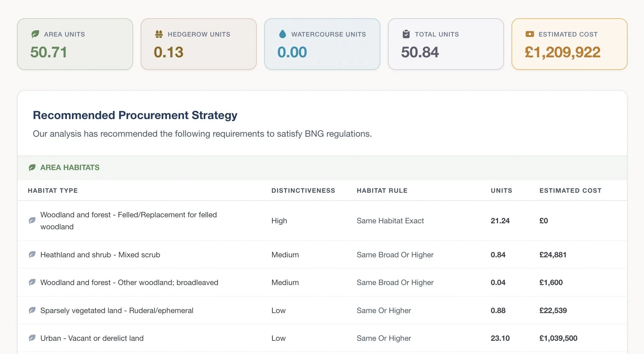Click the leaf icon on Area Units card
The width and height of the screenshot is (644, 354).
pyautogui.click(x=35, y=34)
